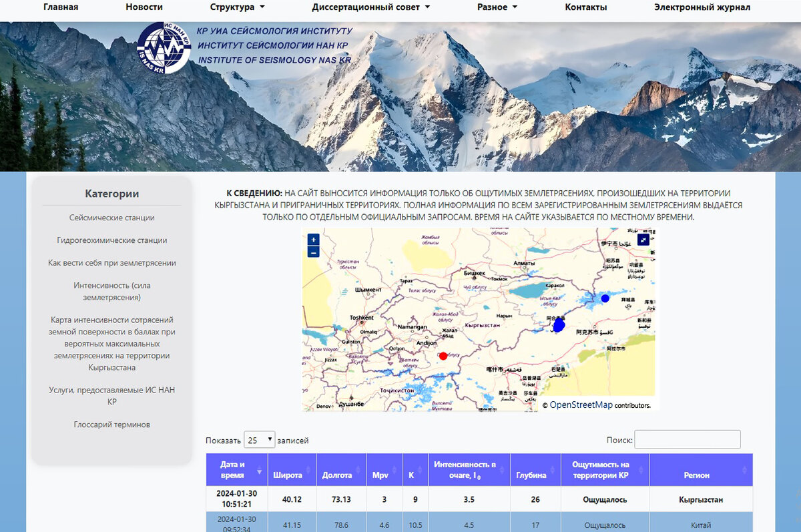Open map fullscreen mode
This screenshot has width=801, height=532.
pyautogui.click(x=643, y=239)
